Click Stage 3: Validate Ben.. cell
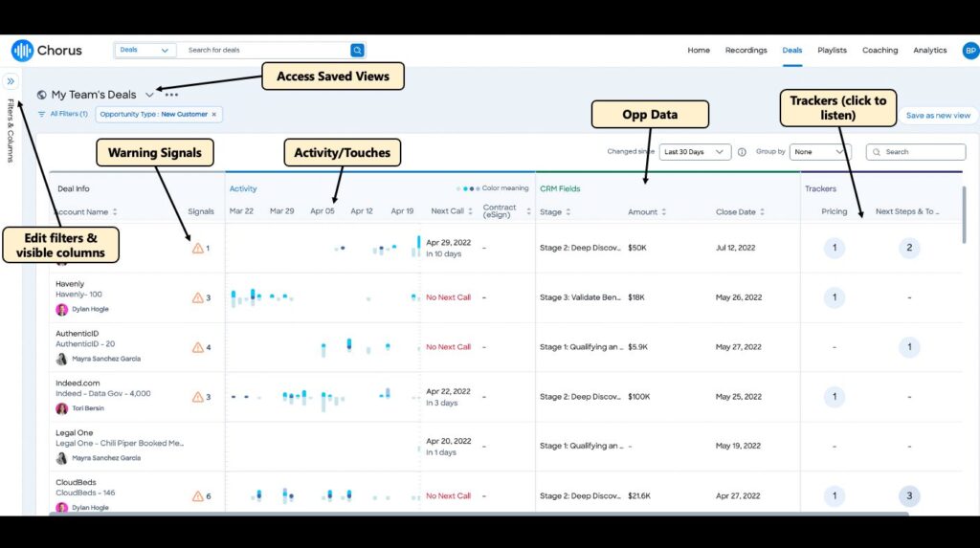This screenshot has height=548, width=980. (x=579, y=297)
